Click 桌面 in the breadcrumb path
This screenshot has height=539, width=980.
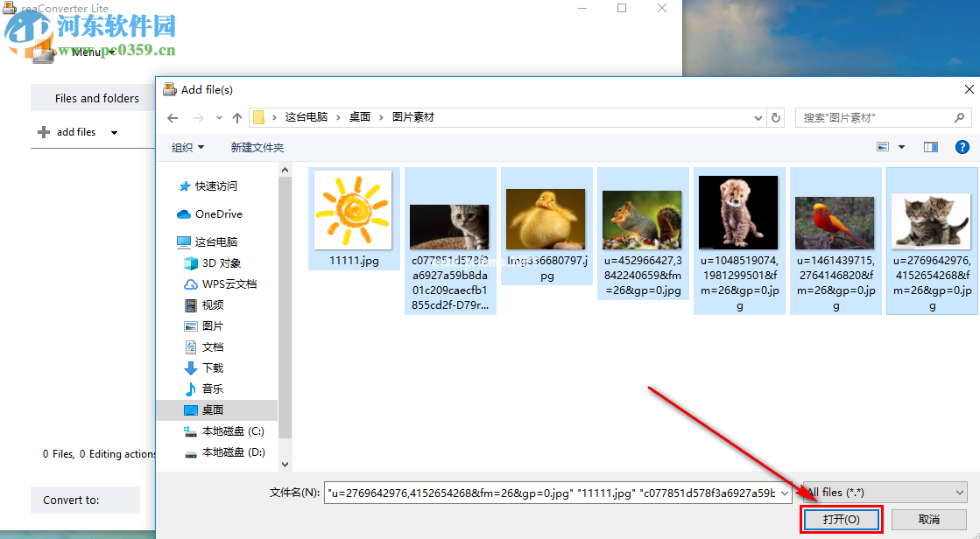tap(360, 116)
